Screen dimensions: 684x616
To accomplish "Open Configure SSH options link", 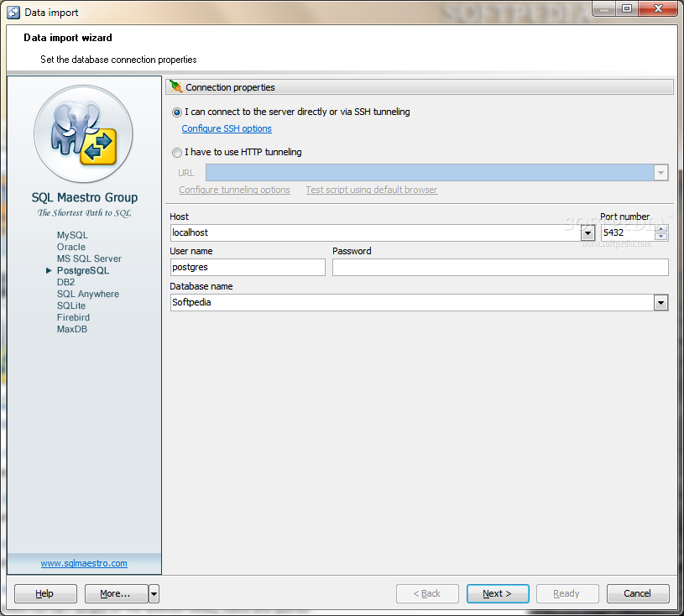I will point(227,128).
